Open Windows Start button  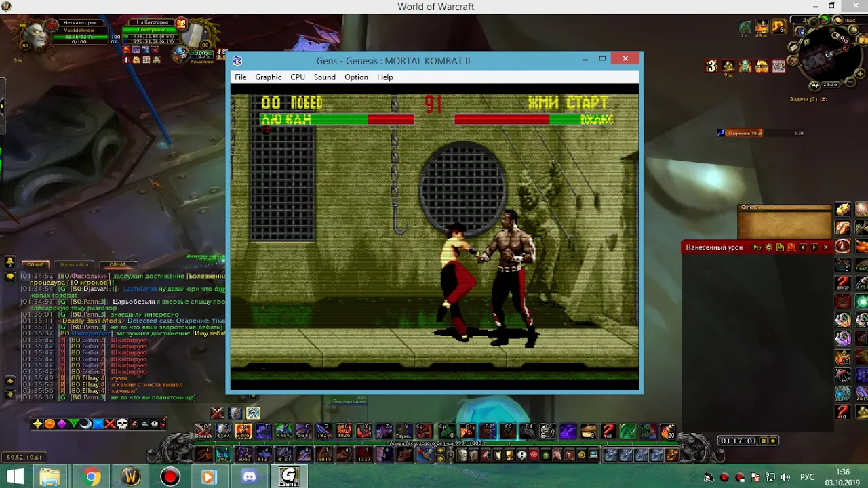coord(15,477)
